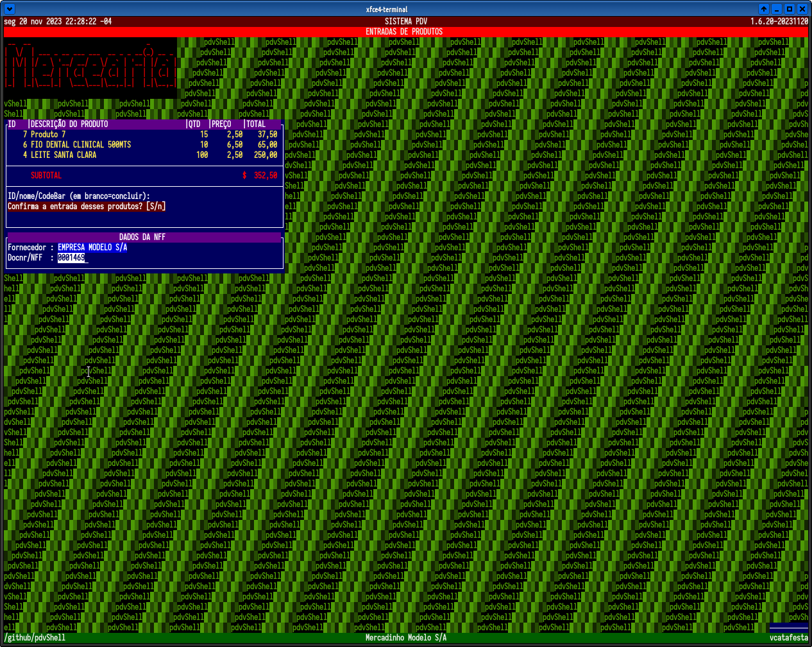Click the 'Docnr/NFF' field label
The height and width of the screenshot is (647, 812).
coord(25,257)
